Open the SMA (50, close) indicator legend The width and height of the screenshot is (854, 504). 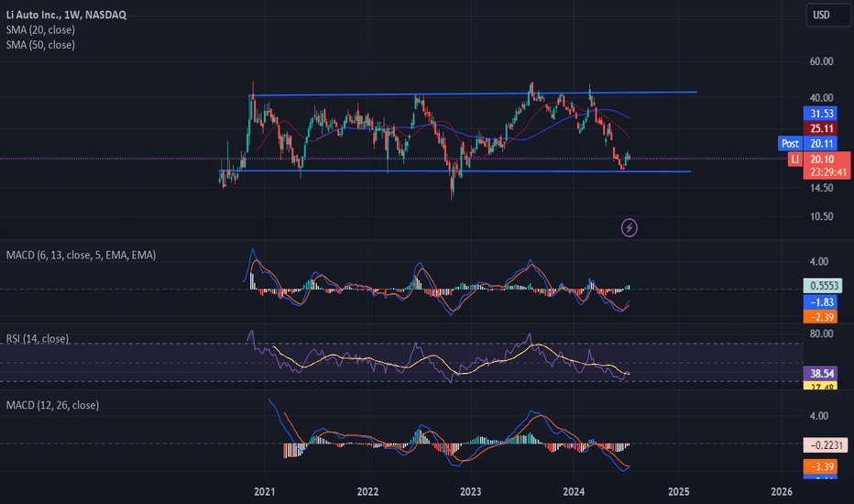coord(40,45)
